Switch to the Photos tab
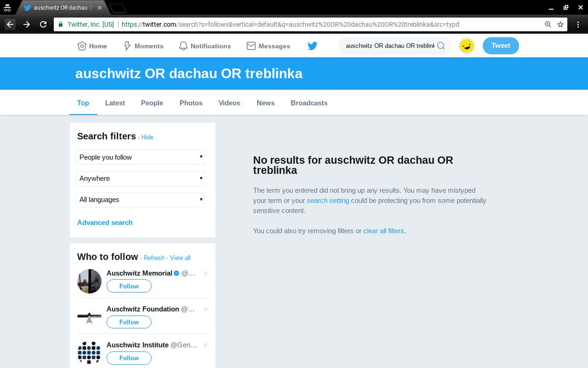 click(191, 103)
